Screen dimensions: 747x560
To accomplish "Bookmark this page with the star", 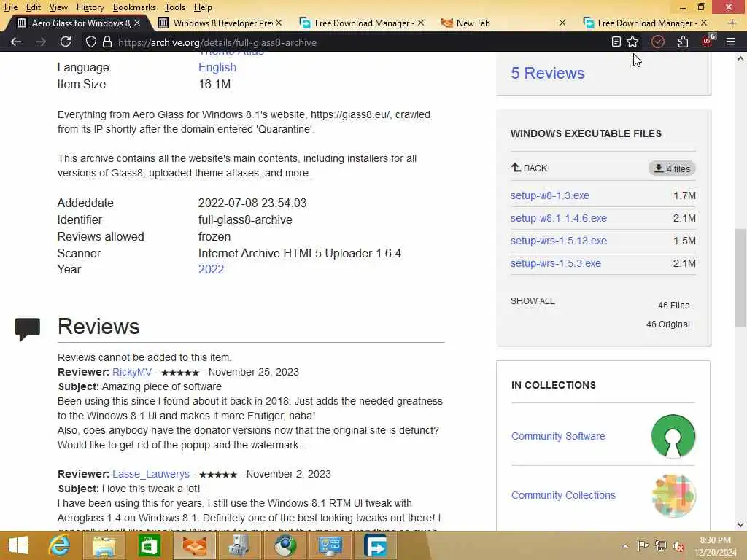I will click(632, 42).
